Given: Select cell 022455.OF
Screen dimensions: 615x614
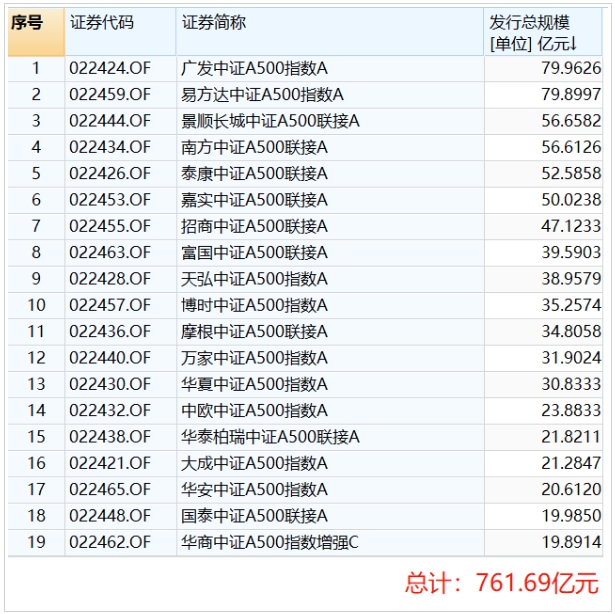Looking at the screenshot, I should coord(120,226).
